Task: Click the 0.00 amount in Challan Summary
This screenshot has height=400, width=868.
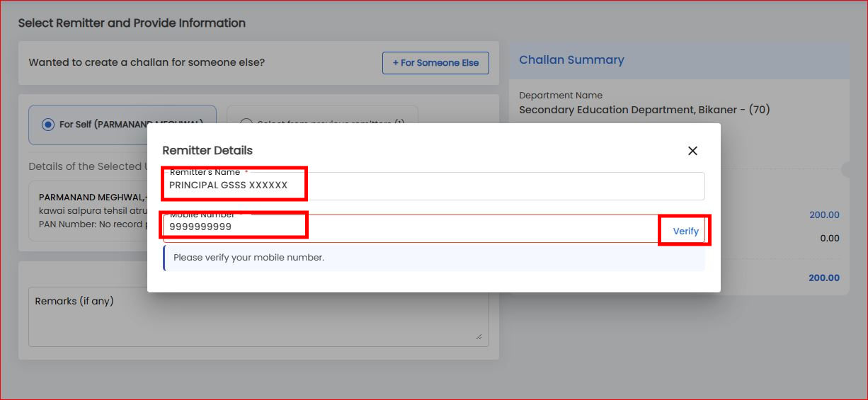Action: (830, 239)
